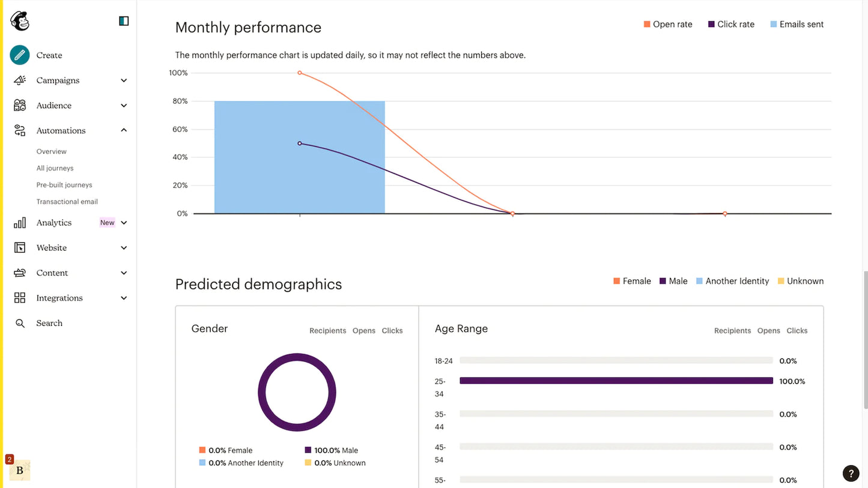This screenshot has width=868, height=488.
Task: Switch Age Range chart to Clicks
Action: (797, 331)
